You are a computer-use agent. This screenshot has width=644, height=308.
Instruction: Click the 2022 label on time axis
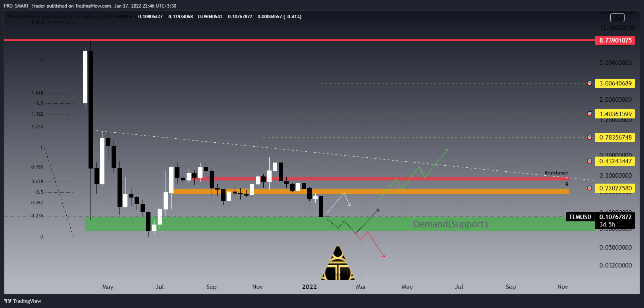point(309,287)
